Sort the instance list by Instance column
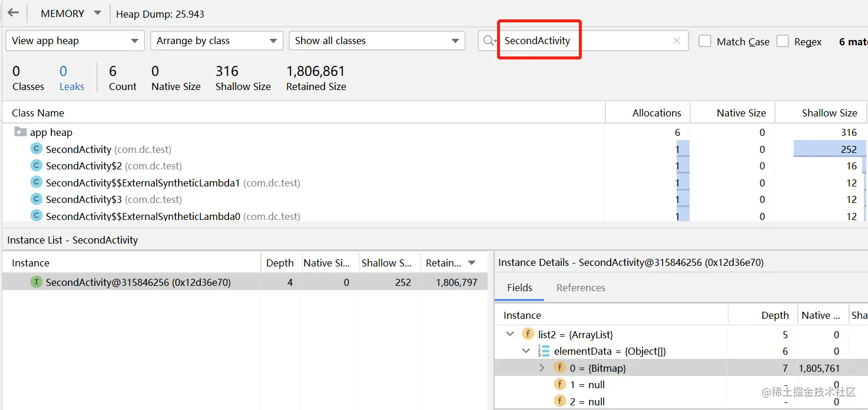This screenshot has width=868, height=410. tap(131, 263)
